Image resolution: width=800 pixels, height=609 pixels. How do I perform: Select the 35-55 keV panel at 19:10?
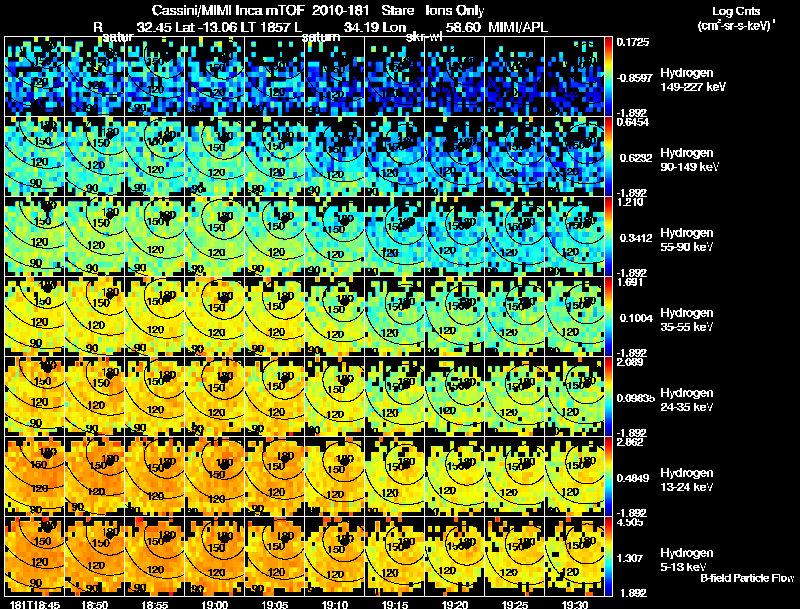[335, 317]
